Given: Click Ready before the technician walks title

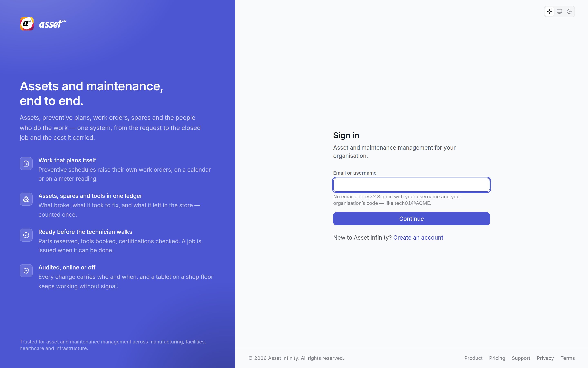Looking at the screenshot, I should (x=85, y=232).
